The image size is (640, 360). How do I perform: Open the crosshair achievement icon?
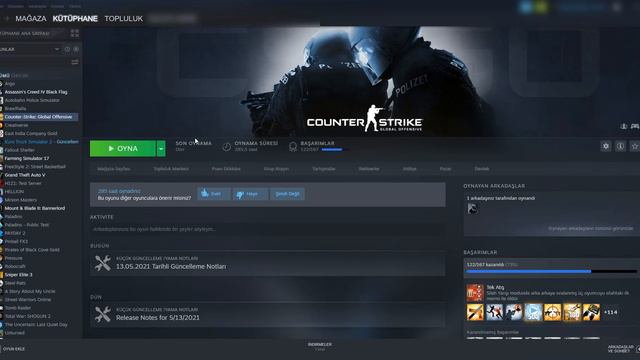pyautogui.click(x=552, y=312)
